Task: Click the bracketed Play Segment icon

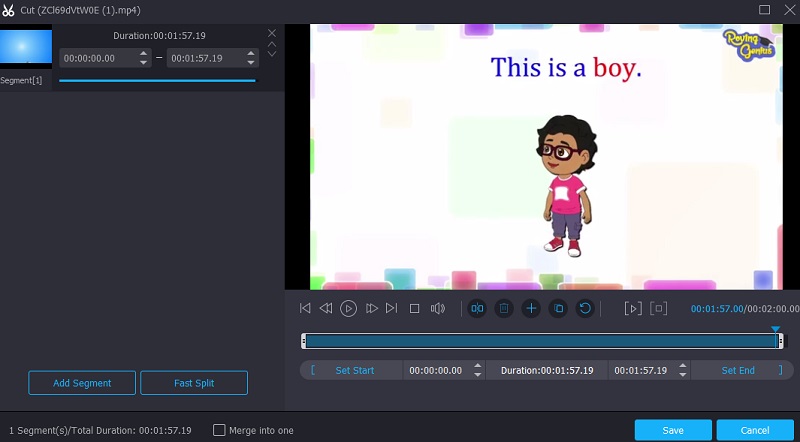Action: click(x=632, y=309)
